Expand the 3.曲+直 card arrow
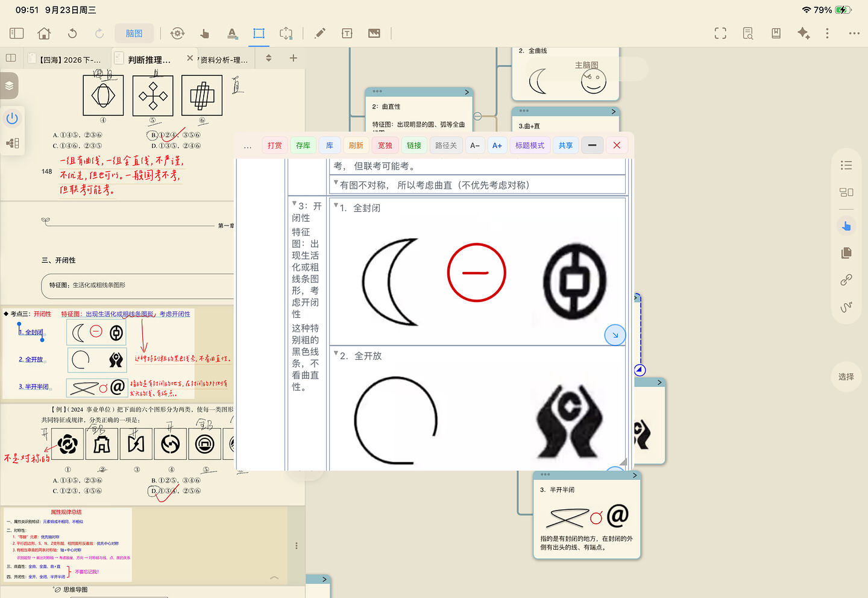The image size is (868, 598). coord(614,112)
